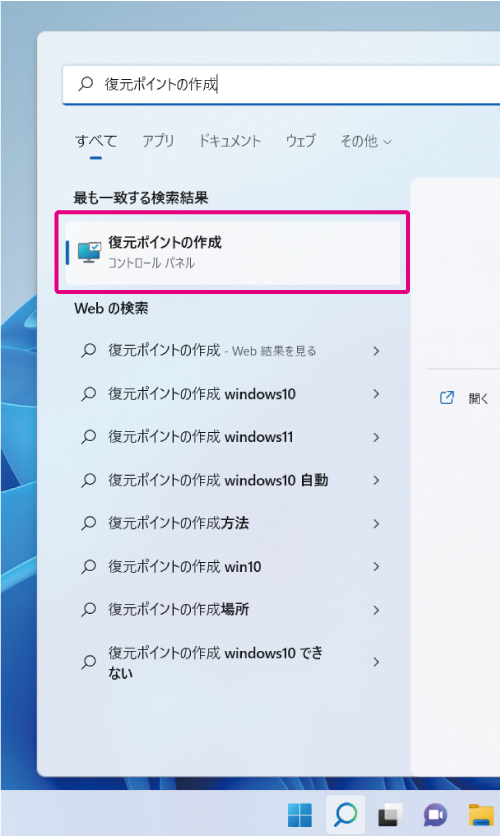Image resolution: width=500 pixels, height=836 pixels.
Task: Open Task View from the taskbar
Action: tap(391, 815)
